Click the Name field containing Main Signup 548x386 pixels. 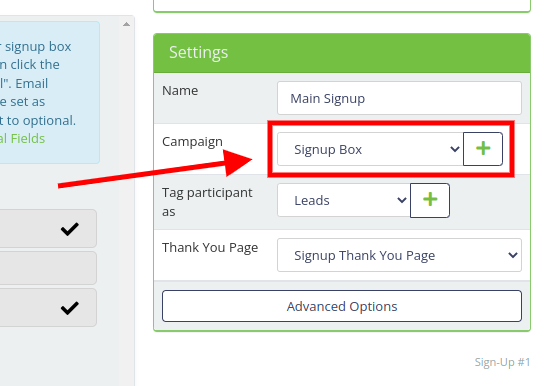point(399,98)
